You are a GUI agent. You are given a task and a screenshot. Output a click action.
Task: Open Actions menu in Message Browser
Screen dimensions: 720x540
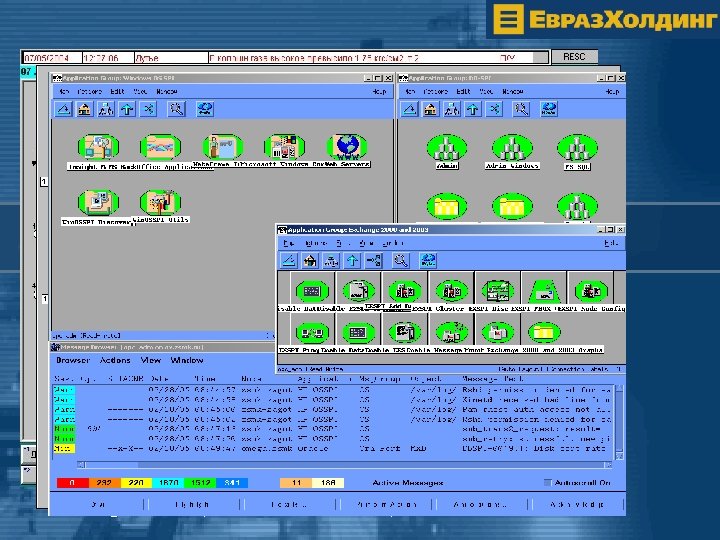tap(115, 360)
